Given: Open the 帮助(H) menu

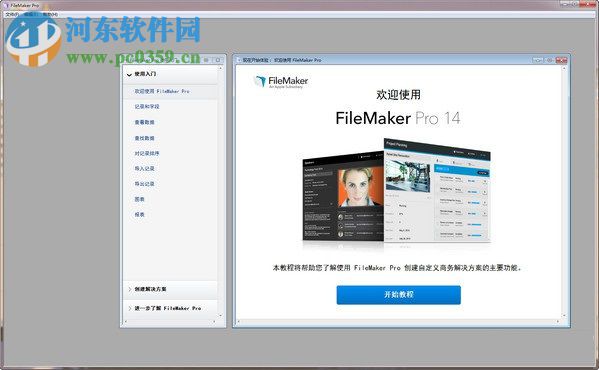Looking at the screenshot, I should pyautogui.click(x=50, y=14).
